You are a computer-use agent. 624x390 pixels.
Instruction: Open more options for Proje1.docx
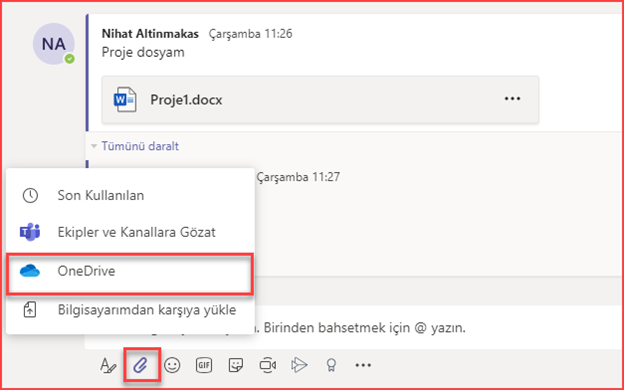512,99
